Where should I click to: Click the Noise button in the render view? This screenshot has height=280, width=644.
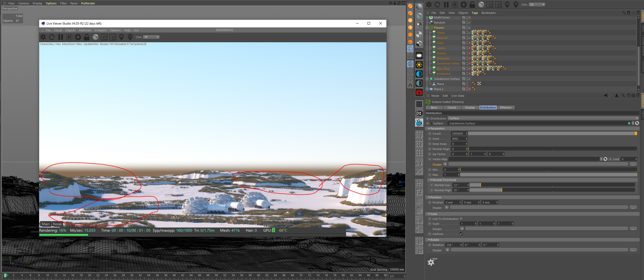click(x=57, y=224)
